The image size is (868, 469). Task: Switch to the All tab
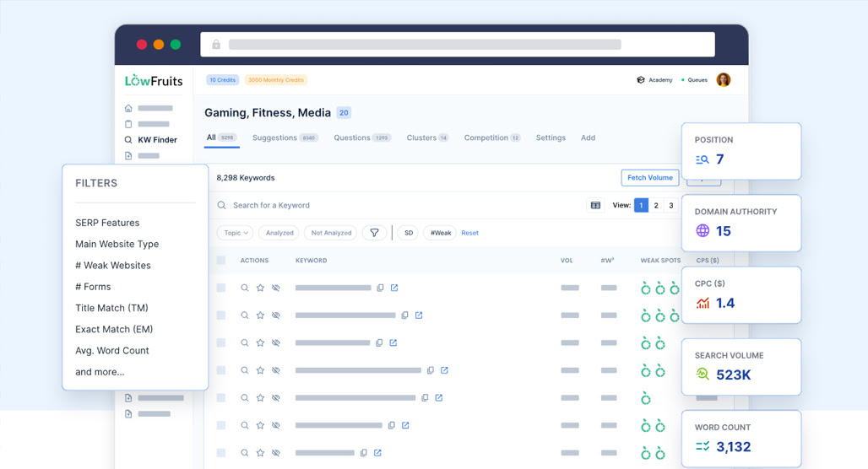click(x=221, y=137)
